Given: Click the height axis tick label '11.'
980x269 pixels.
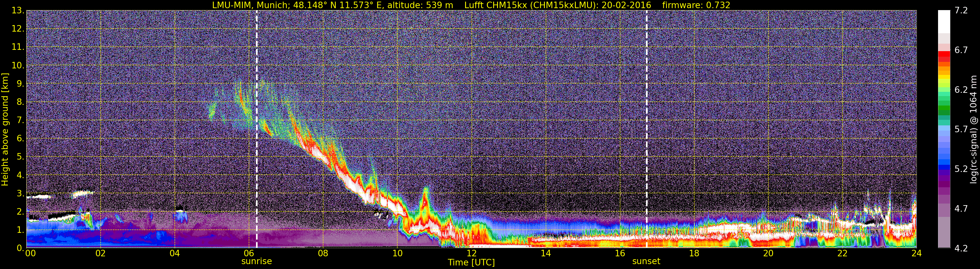Looking at the screenshot, I should click(18, 47).
